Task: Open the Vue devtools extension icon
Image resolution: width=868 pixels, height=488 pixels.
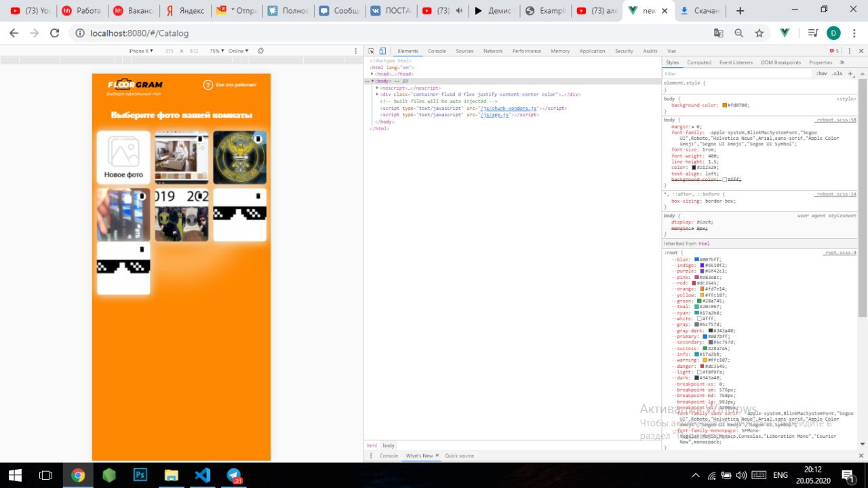Action: (785, 33)
